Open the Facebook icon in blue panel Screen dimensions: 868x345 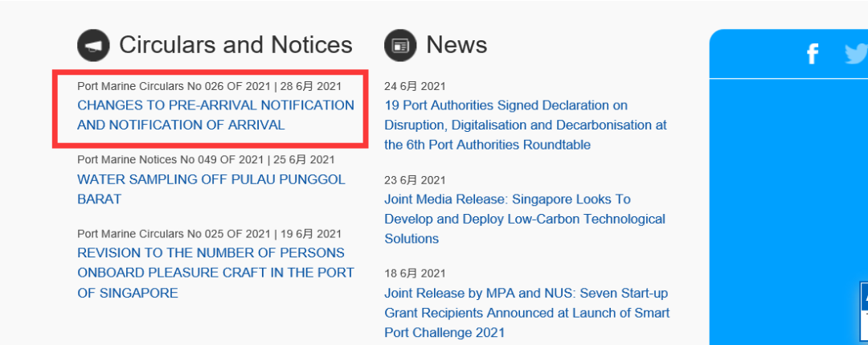(x=813, y=54)
